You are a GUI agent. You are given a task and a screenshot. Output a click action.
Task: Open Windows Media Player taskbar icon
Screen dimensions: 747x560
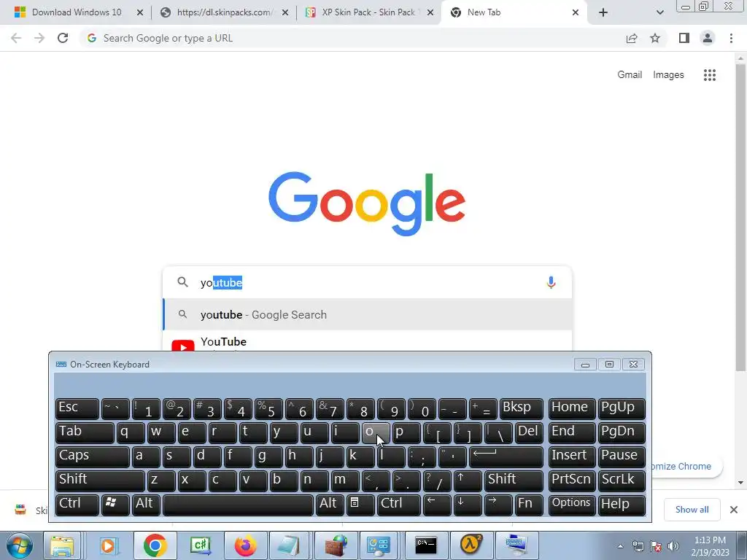[x=108, y=545]
